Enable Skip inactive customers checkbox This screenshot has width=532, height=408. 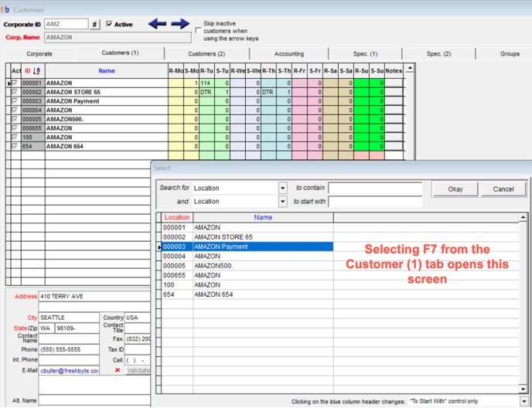tap(198, 31)
